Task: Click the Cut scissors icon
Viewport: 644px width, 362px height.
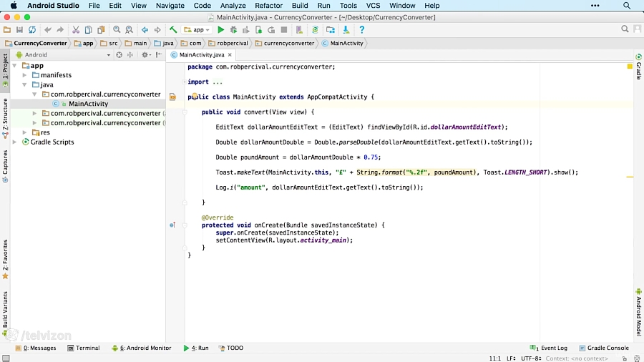Action: (75, 30)
